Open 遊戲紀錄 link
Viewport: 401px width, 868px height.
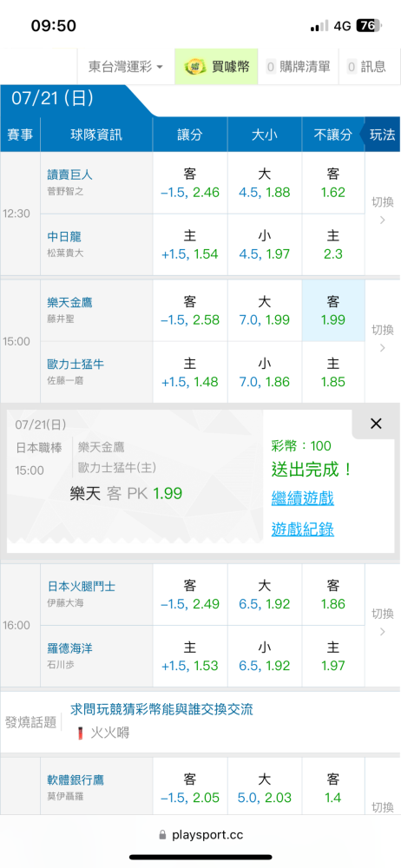[302, 529]
